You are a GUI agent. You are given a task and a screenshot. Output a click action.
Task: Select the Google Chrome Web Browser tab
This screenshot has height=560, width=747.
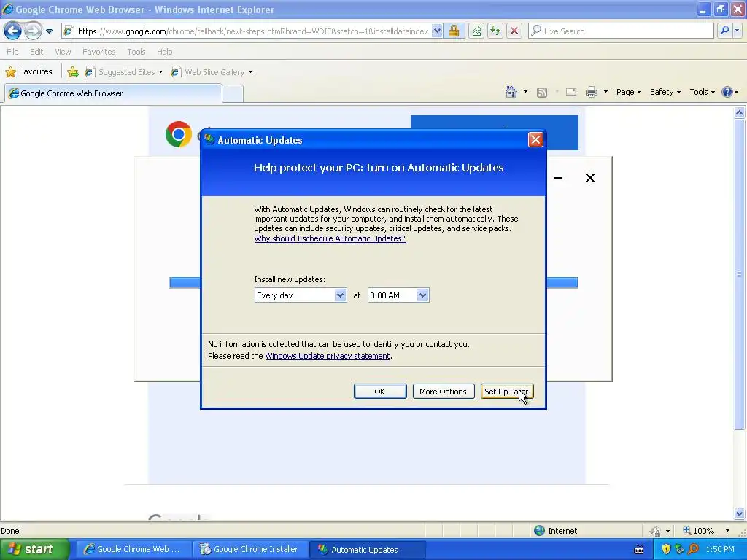coord(113,93)
